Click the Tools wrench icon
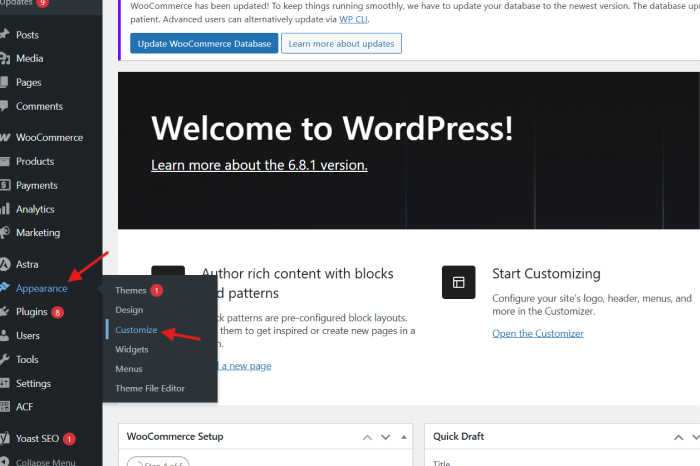The image size is (700, 466). click(x=4, y=359)
